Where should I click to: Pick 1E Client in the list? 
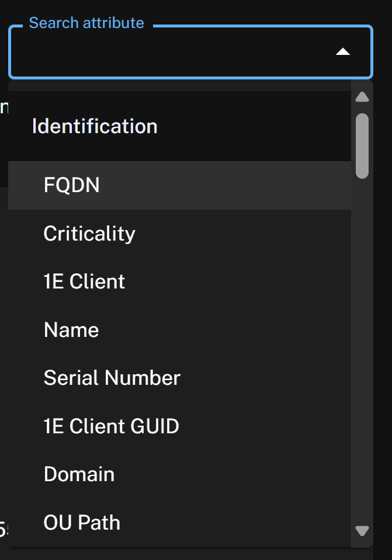84,281
